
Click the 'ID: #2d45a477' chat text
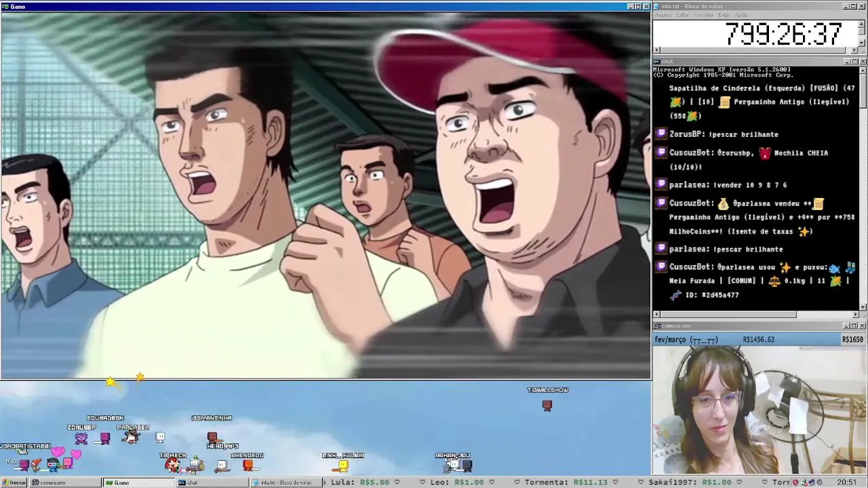tap(712, 295)
